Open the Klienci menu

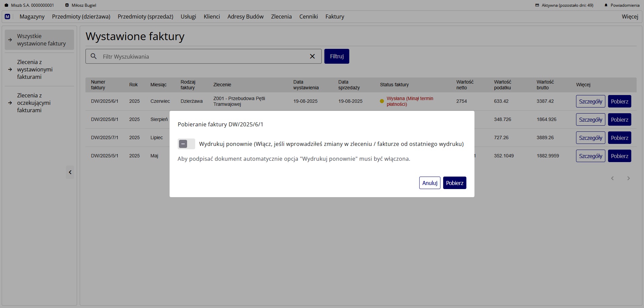pos(212,17)
